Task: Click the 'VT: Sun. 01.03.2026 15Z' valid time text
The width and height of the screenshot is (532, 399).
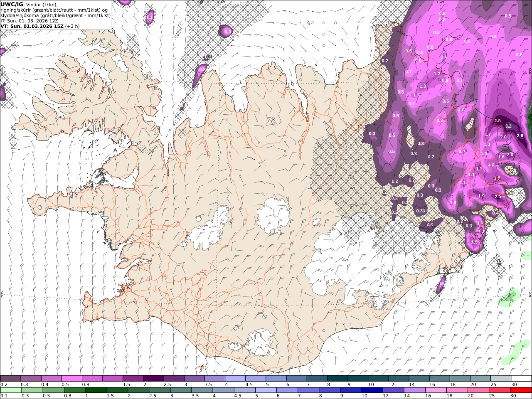Action: pyautogui.click(x=32, y=26)
